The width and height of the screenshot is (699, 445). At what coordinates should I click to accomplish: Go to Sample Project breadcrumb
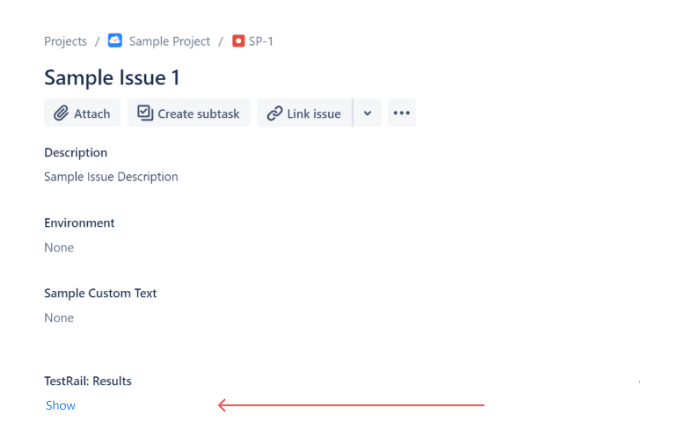click(169, 41)
